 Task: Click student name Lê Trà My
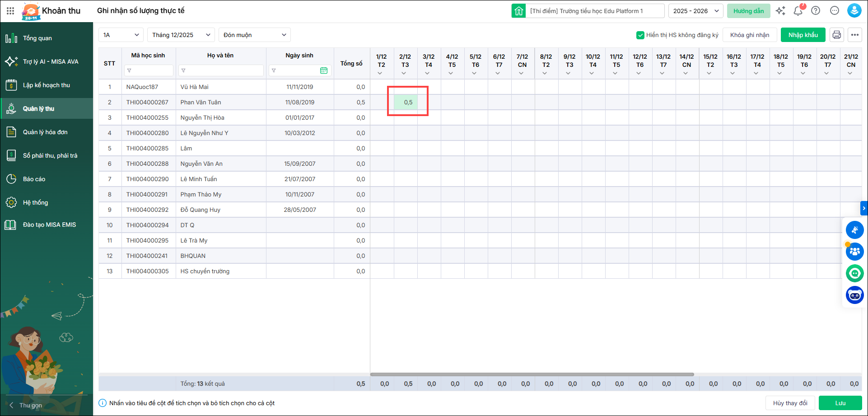pos(194,240)
